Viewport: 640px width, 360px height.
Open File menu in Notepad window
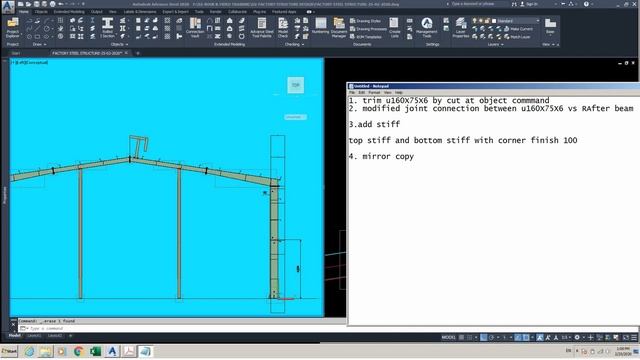coord(352,93)
